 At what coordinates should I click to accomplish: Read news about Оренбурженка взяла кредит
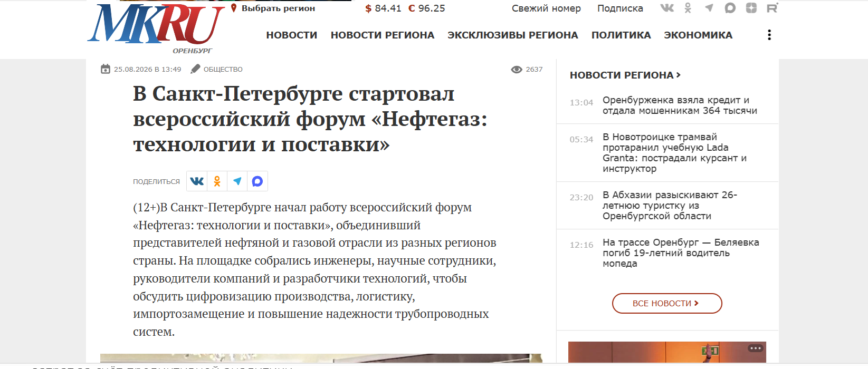coord(680,105)
